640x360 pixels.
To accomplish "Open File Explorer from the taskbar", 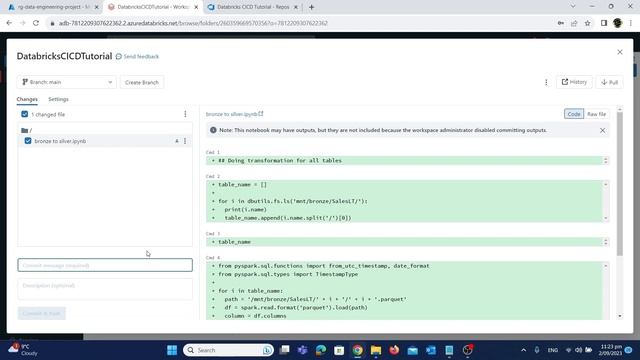I will tap(376, 350).
